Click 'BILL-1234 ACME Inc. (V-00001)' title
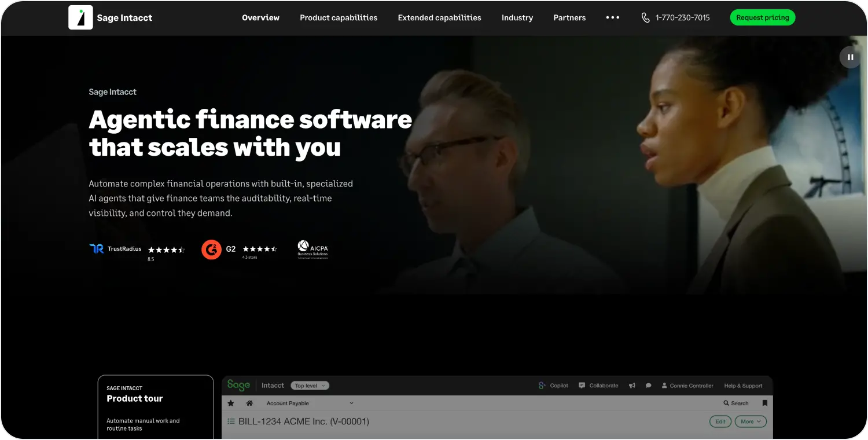Screen dimensions: 868x440 [x=303, y=421]
